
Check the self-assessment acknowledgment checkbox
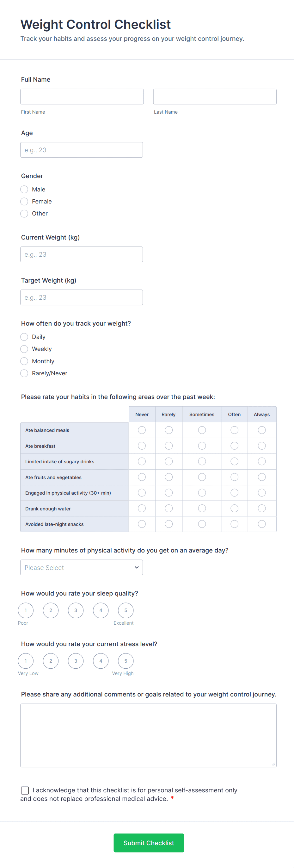(25, 790)
